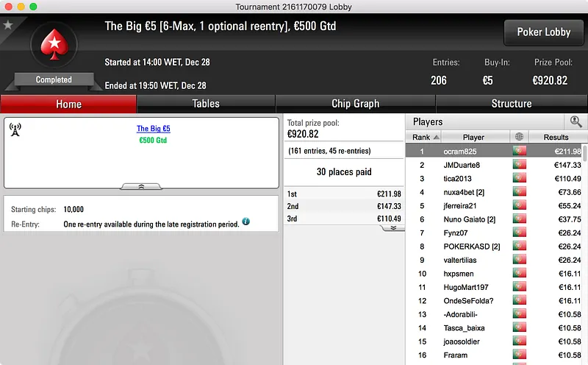Sort players by Results column
Screen dimensions: 588x365
(556, 137)
